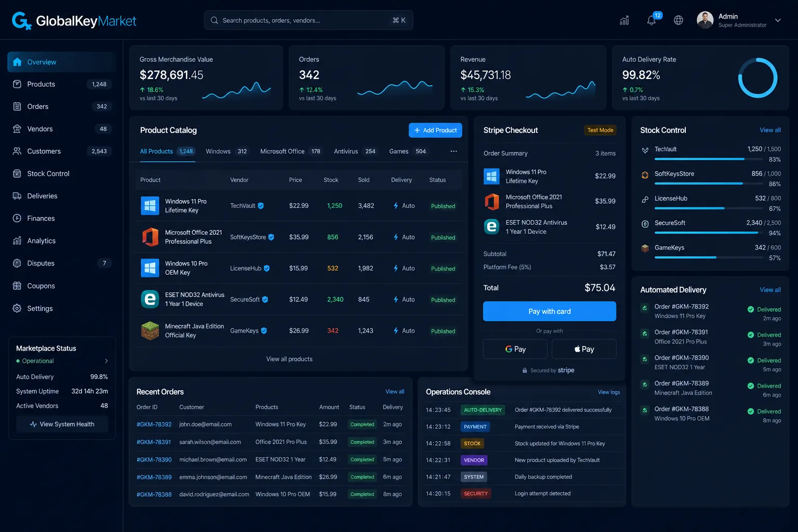Pay using the Google Pay button

coord(515,349)
